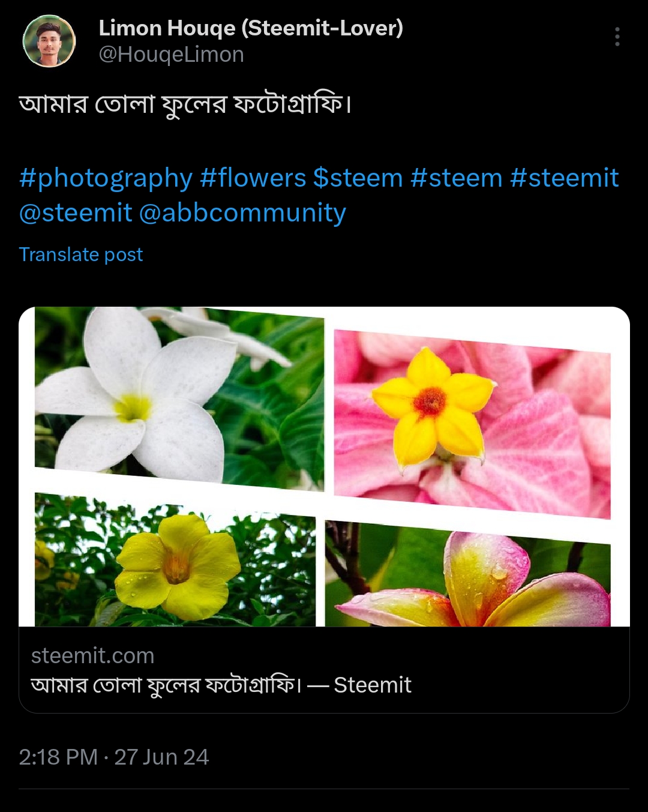The width and height of the screenshot is (648, 812).
Task: Open the @HouqeLimon handle
Action: 171,55
